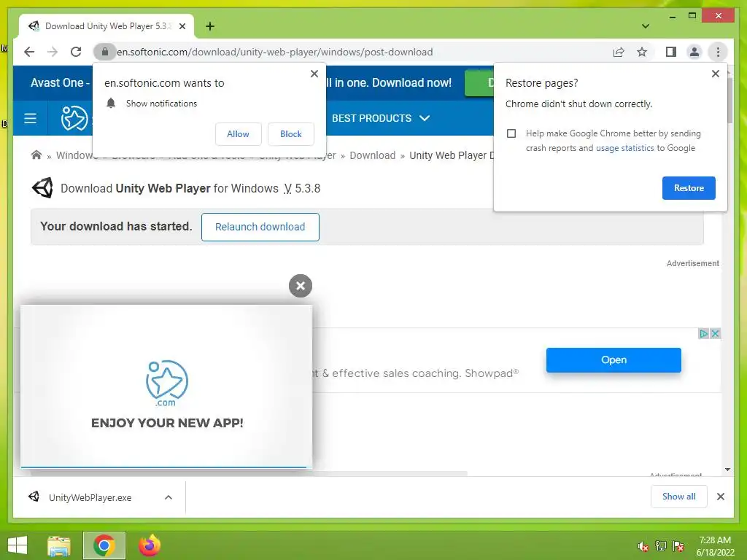
Task: Click the green banner download button
Action: click(x=479, y=83)
